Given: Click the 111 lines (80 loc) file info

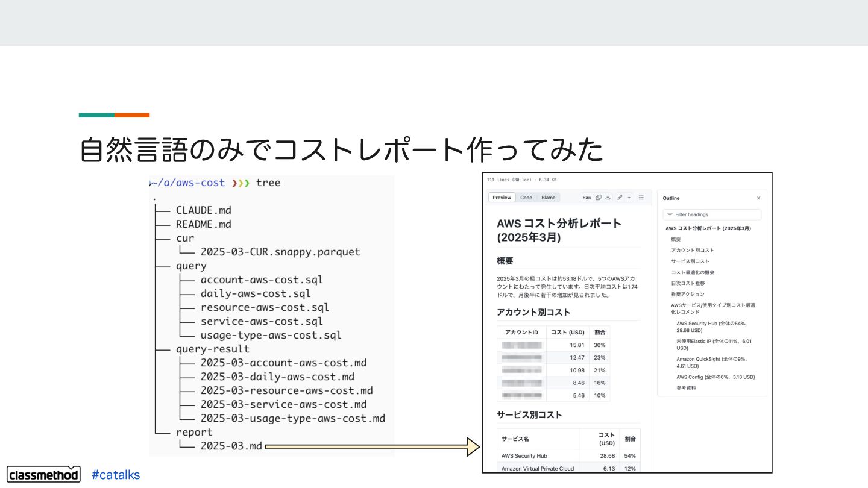Looking at the screenshot, I should 521,180.
